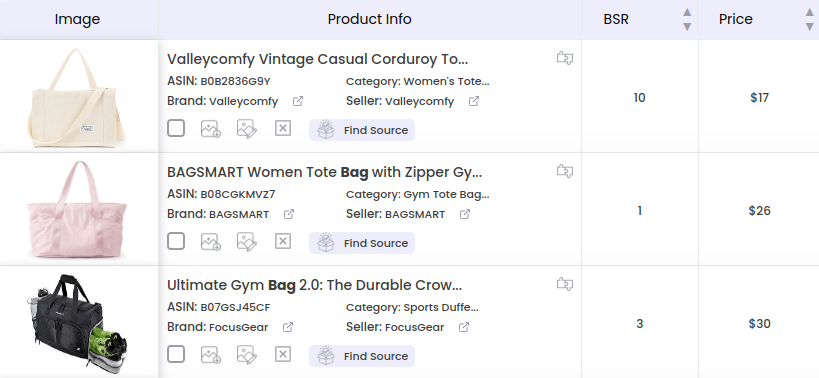
Task: Click Find Source for BAGSMART tote
Action: (362, 243)
